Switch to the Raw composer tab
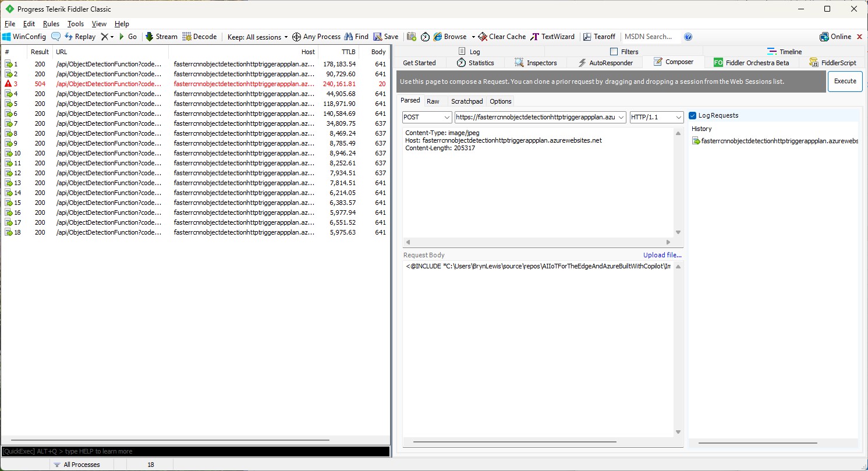The height and width of the screenshot is (471, 868). pos(433,101)
